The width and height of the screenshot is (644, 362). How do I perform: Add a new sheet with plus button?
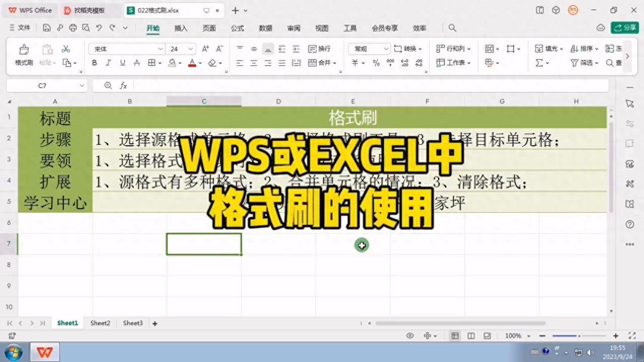point(155,324)
